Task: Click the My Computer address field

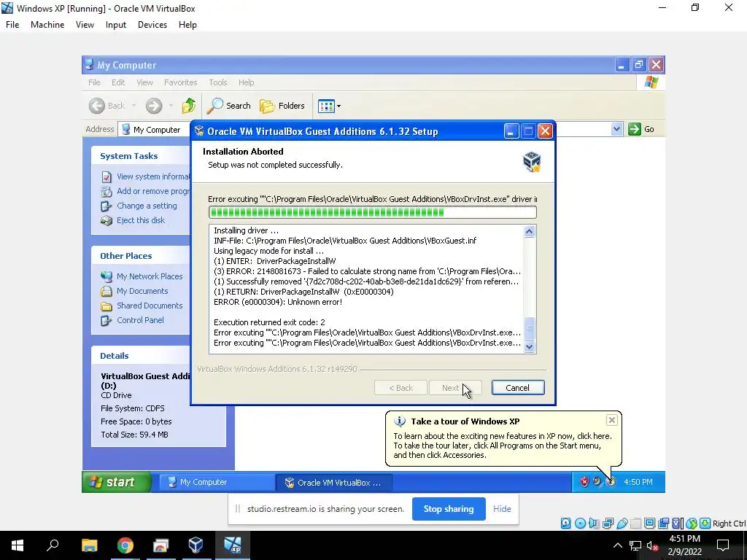Action: click(155, 130)
